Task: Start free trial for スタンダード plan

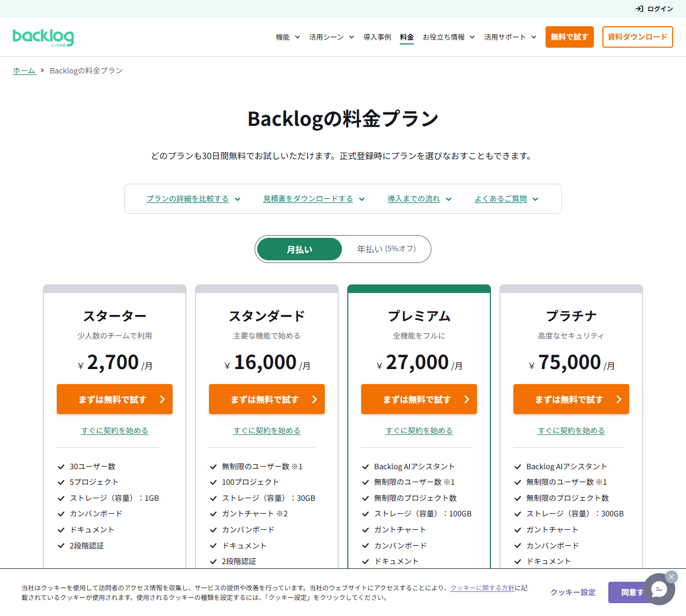Action: [267, 399]
